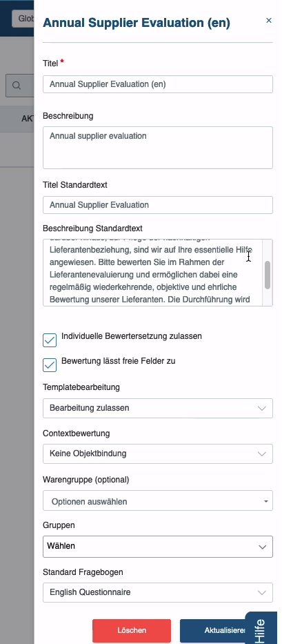Close the Annual Supplier Evaluation panel
The width and height of the screenshot is (282, 644).
pos(269,20)
